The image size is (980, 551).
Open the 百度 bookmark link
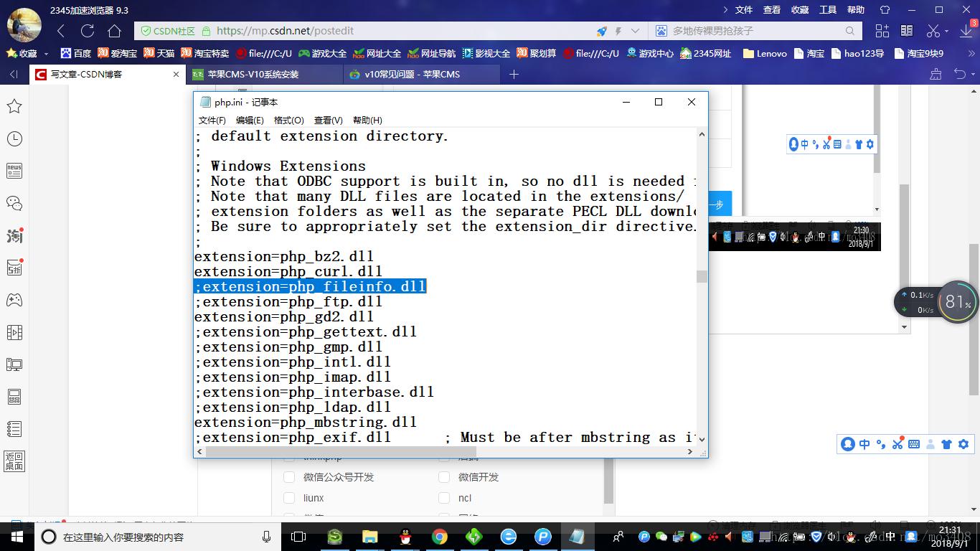click(76, 53)
